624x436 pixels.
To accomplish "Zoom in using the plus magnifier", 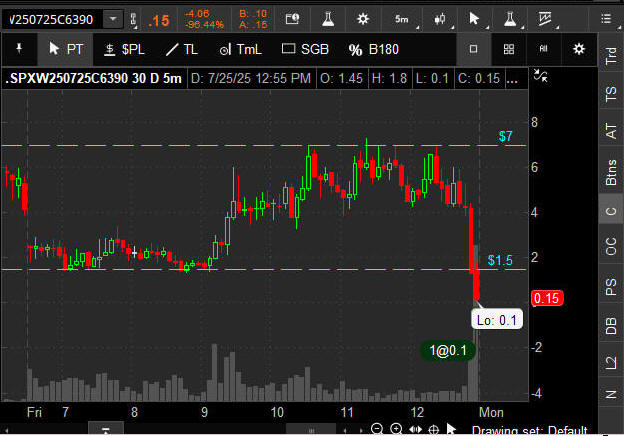I will pos(396,429).
